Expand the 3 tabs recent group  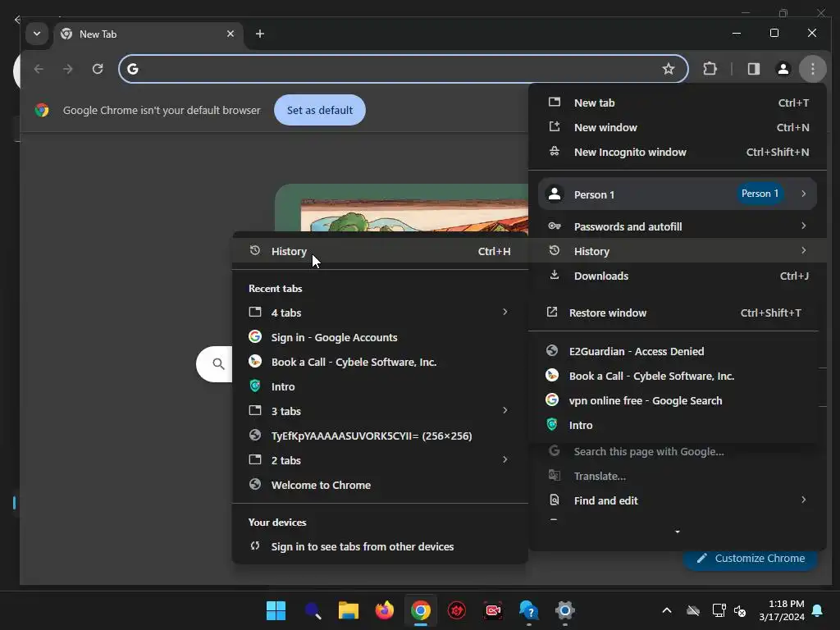click(380, 412)
